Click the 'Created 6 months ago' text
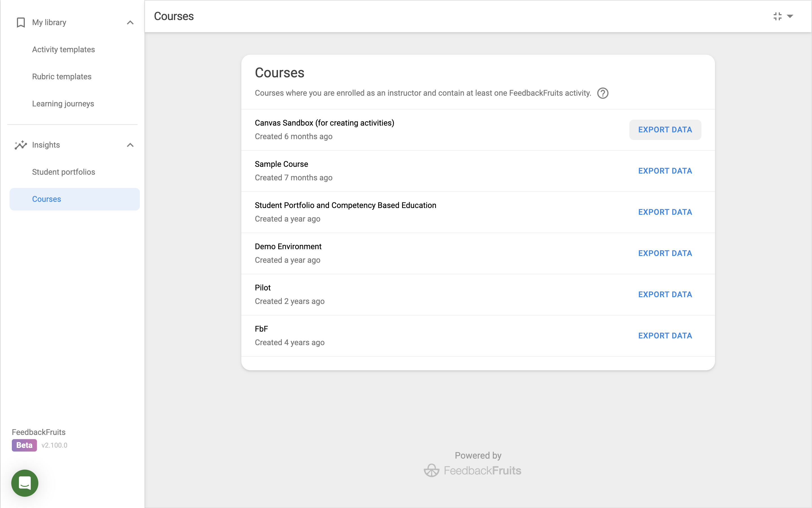The width and height of the screenshot is (812, 508). (x=294, y=136)
